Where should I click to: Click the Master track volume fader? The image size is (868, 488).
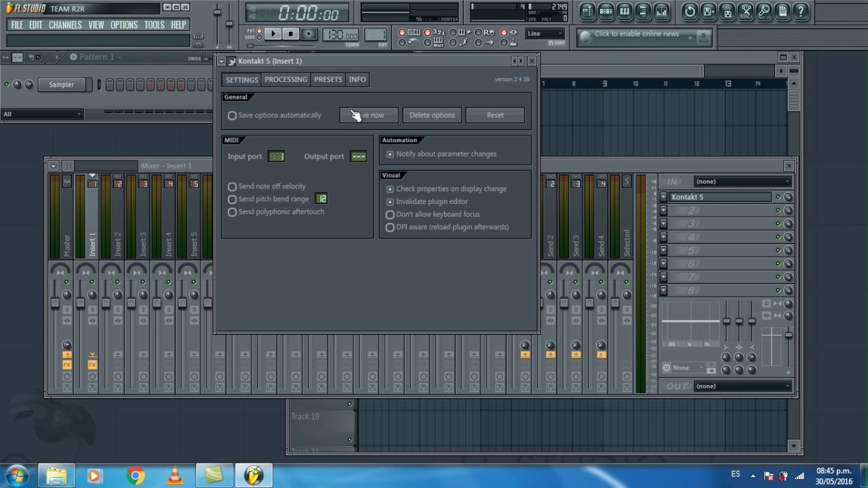(55, 303)
